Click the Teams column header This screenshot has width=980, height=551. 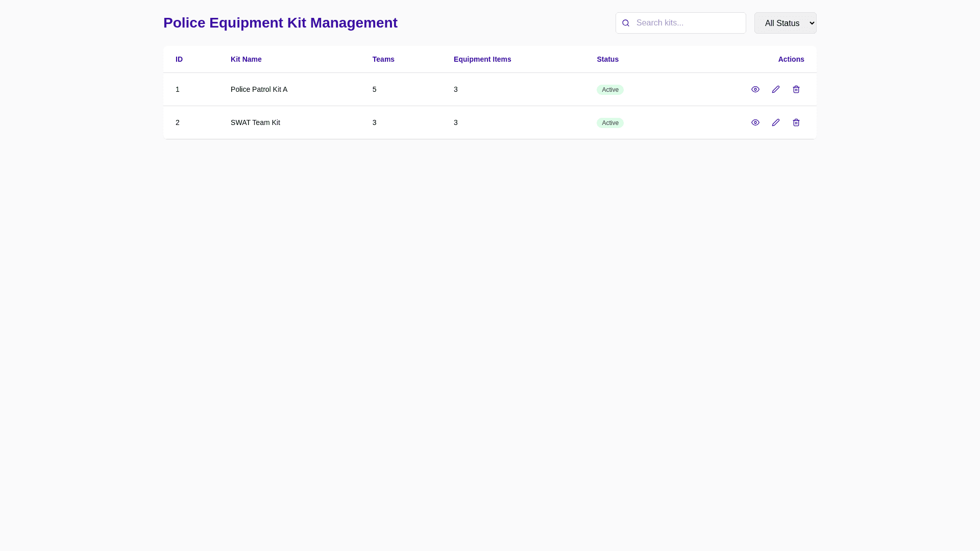tap(383, 59)
